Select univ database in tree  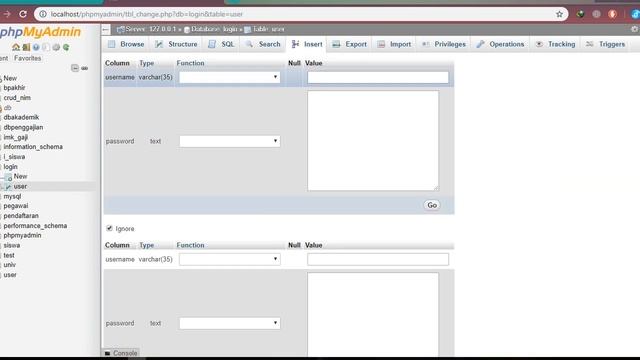pos(9,265)
